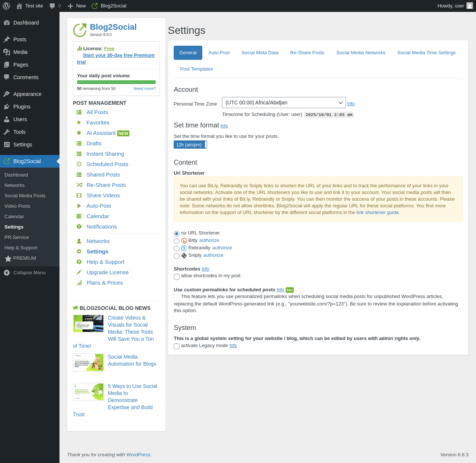Enable activate Legacy mode checkbox
Image resolution: width=476 pixels, height=463 pixels.
[177, 346]
